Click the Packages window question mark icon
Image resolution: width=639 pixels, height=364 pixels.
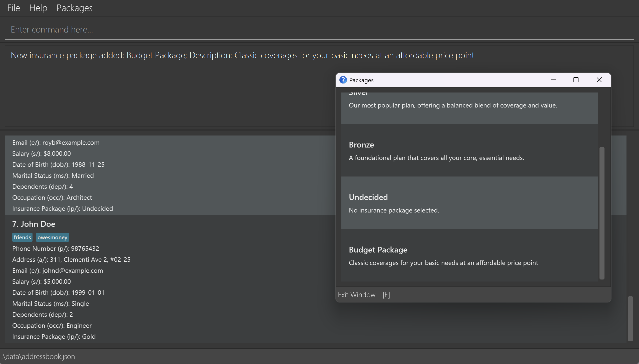click(x=343, y=80)
